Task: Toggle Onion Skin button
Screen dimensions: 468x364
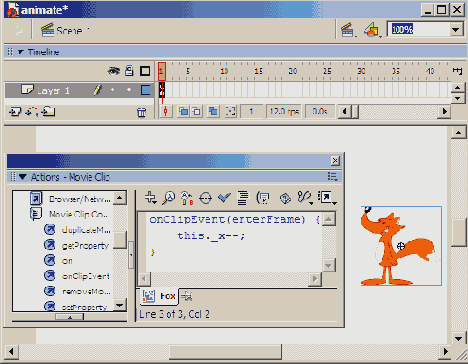Action: 183,111
